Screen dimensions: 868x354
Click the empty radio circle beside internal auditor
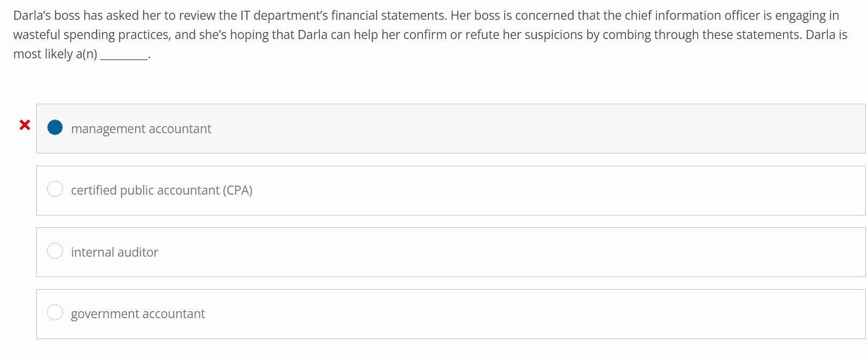55,250
